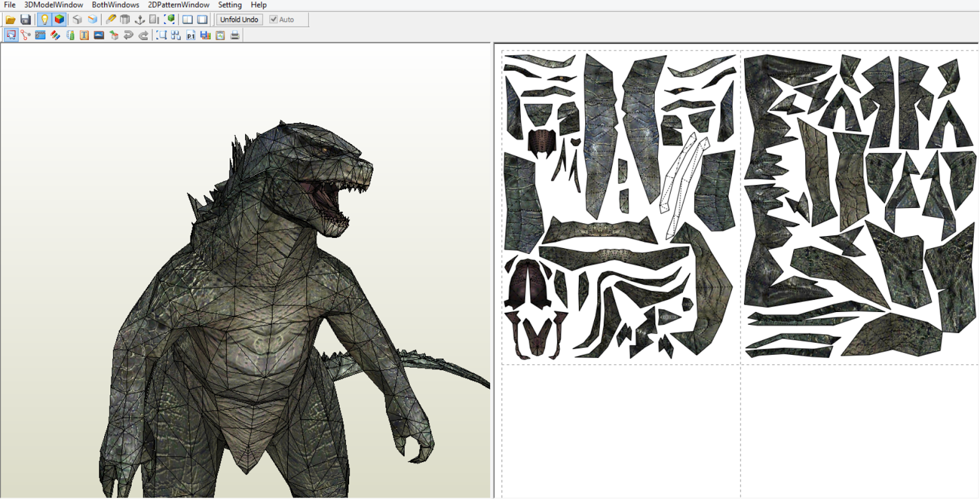The image size is (980, 499).
Task: Click the notebook and green marker icon
Action: tap(70, 35)
